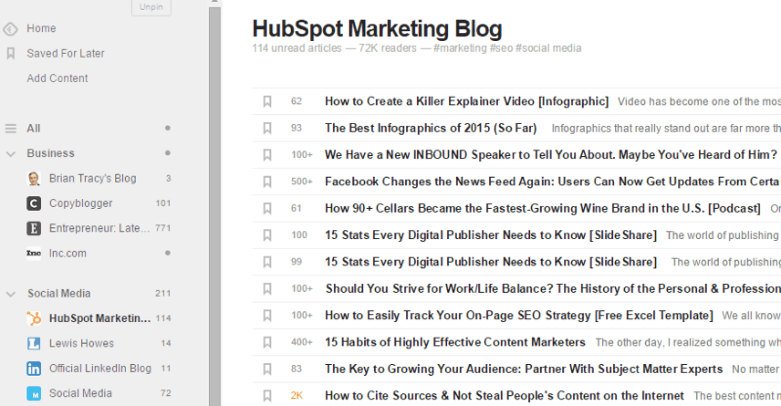
Task: Click the Inc.com feed icon
Action: [x=33, y=253]
